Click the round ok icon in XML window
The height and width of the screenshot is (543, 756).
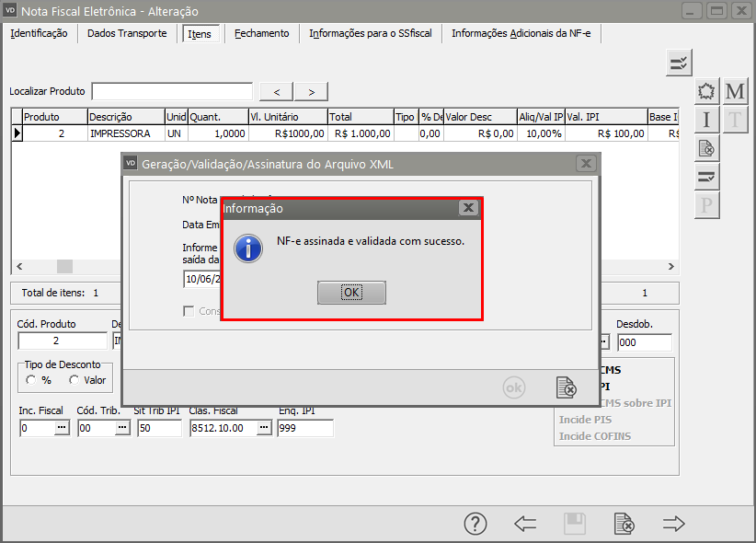pos(513,387)
